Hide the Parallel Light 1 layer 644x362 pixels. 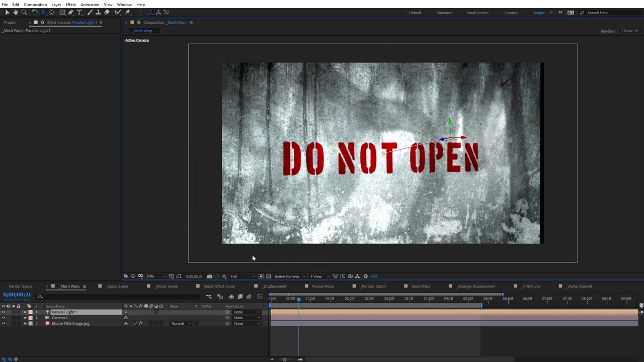(4, 312)
